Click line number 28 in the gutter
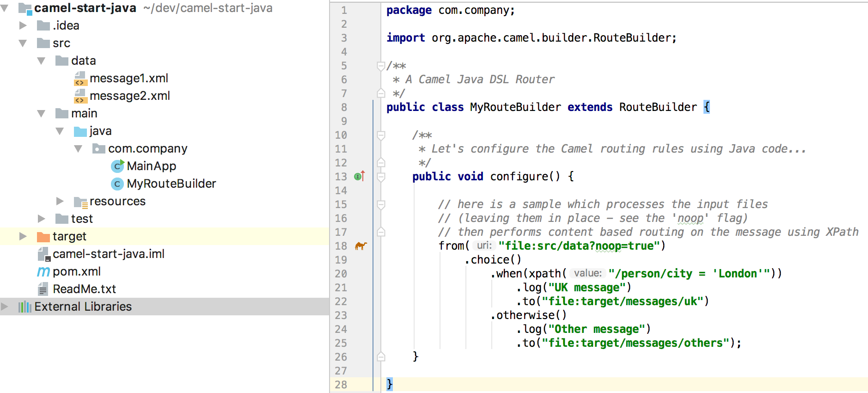 point(341,385)
